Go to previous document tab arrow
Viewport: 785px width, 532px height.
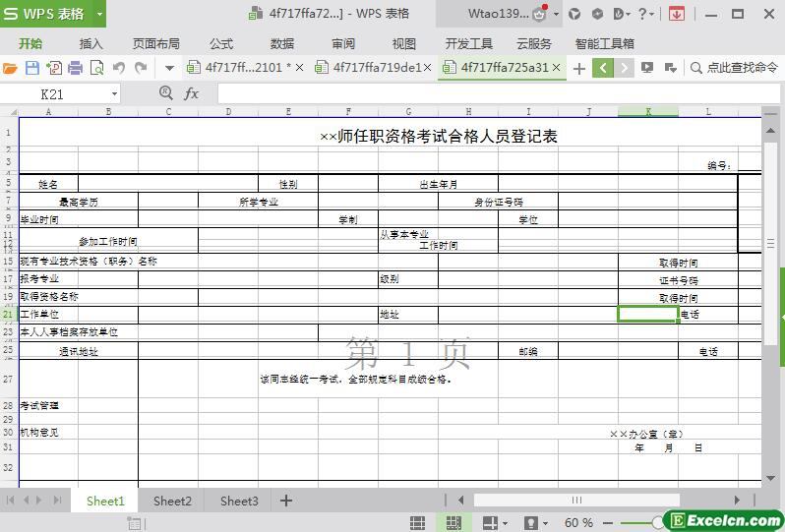tap(603, 68)
